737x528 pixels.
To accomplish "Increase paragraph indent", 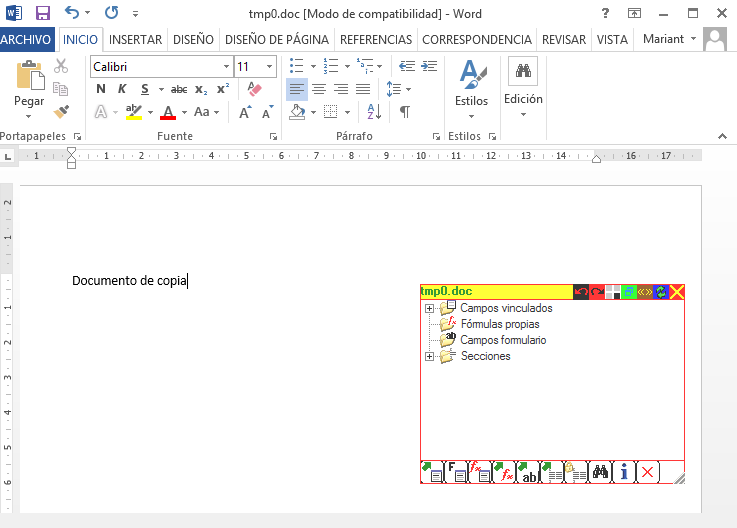I will 429,66.
